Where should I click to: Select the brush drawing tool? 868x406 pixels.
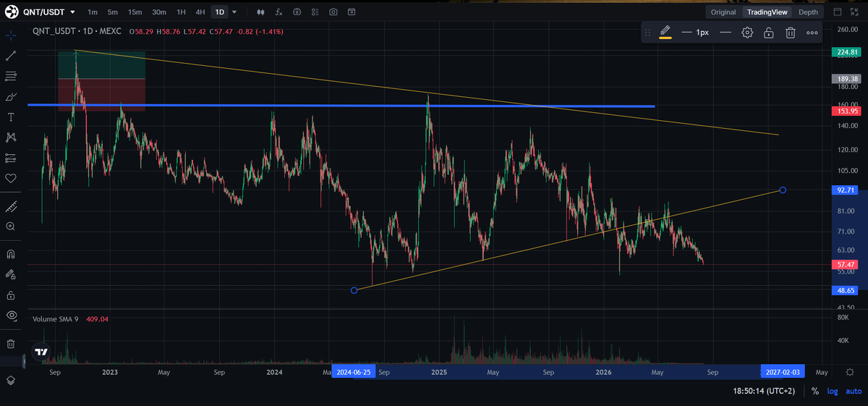[x=11, y=96]
